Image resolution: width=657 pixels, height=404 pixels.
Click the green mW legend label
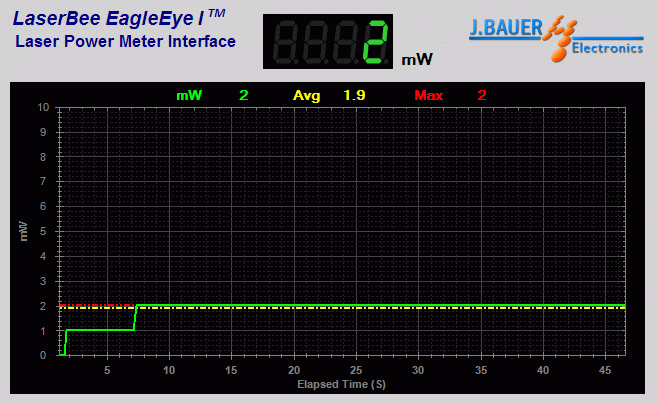click(189, 95)
